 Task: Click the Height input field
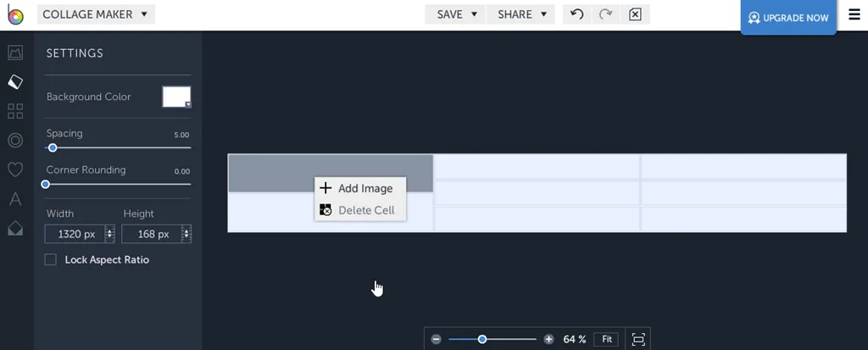pos(156,234)
